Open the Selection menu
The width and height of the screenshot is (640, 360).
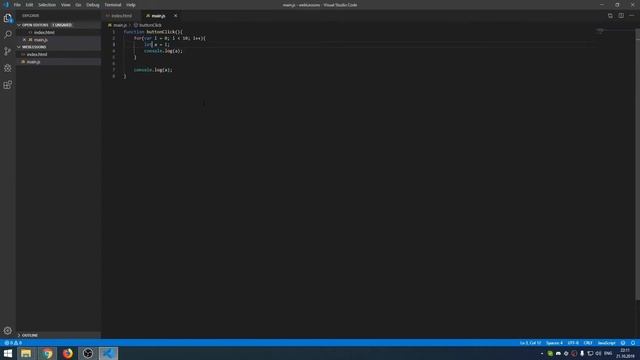click(x=47, y=5)
